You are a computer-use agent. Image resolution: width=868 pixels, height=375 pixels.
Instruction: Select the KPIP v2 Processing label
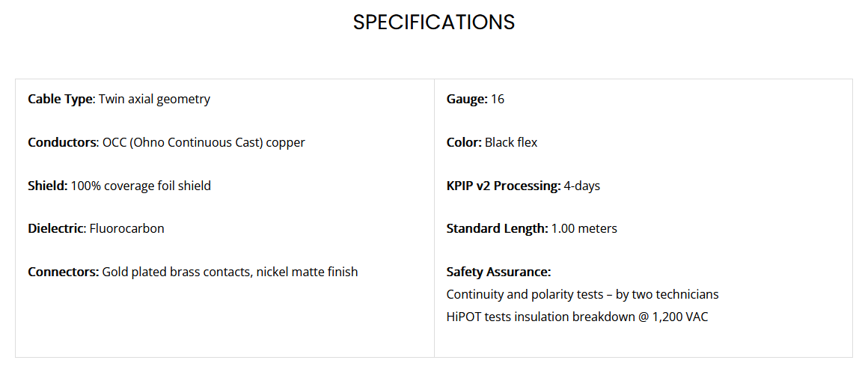point(504,186)
